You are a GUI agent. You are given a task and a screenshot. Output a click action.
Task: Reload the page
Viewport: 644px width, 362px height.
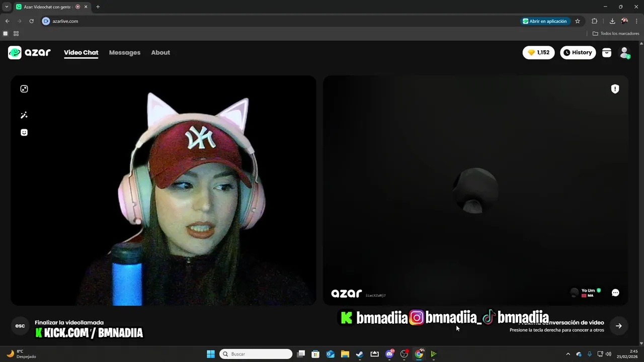point(31,21)
